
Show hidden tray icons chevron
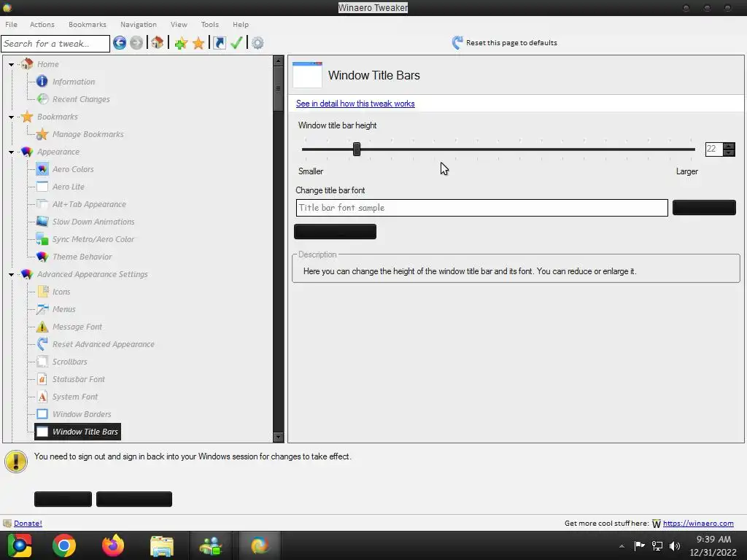622,546
